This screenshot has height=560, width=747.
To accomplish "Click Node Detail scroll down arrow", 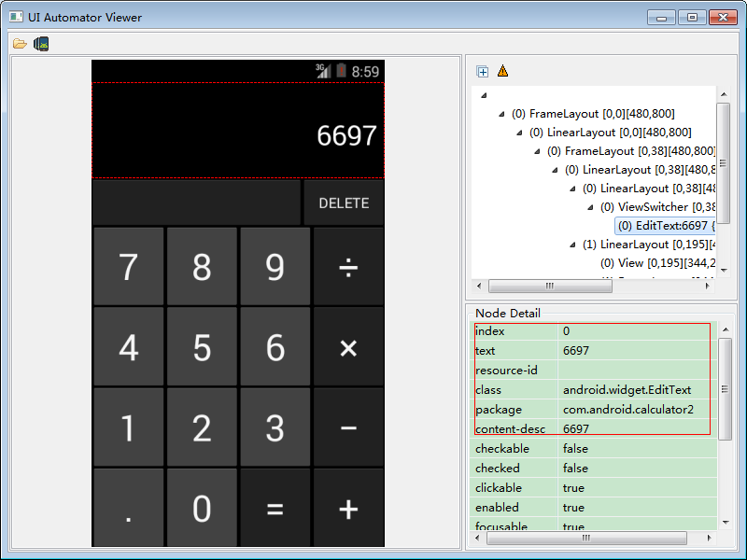I will 726,523.
